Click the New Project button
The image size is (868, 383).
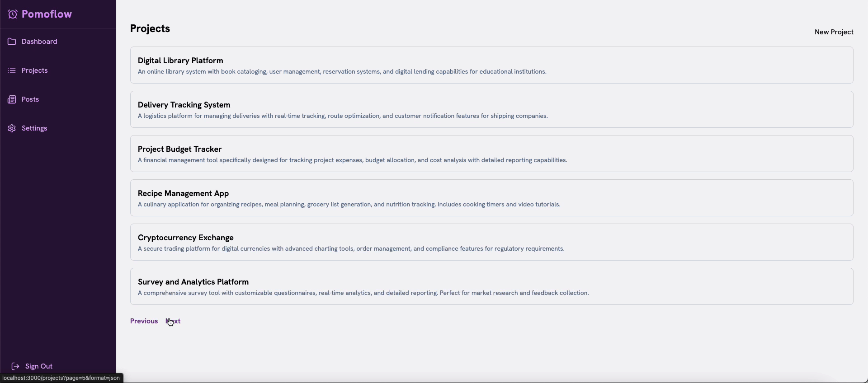tap(834, 32)
